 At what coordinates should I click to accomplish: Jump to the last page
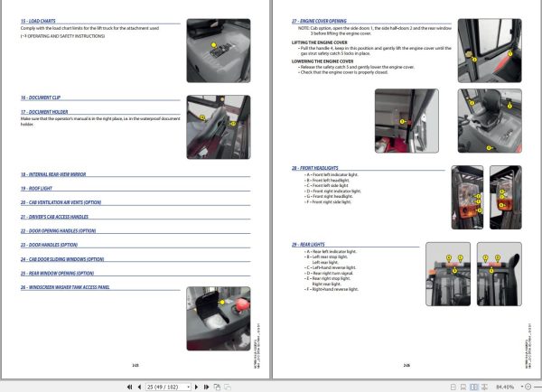click(206, 387)
